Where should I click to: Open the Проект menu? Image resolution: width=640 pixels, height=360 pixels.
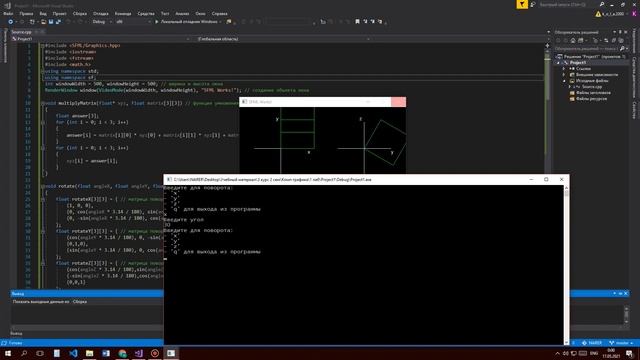point(59,13)
